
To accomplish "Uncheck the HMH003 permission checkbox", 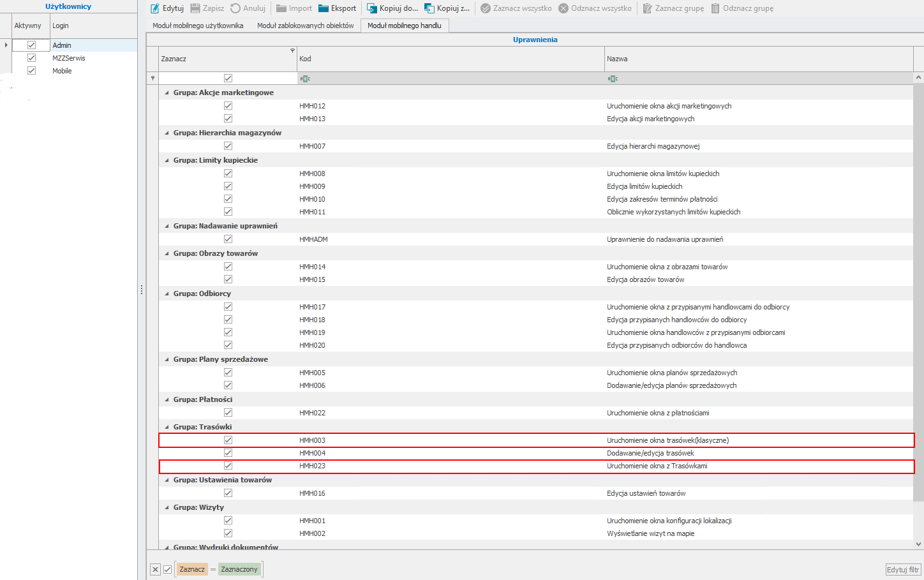I will (228, 440).
